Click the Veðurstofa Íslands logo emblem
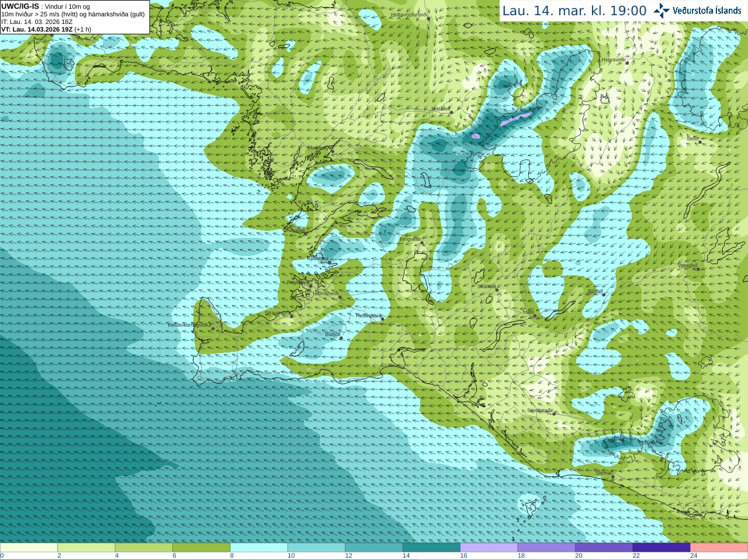748x560 pixels. pos(661,11)
